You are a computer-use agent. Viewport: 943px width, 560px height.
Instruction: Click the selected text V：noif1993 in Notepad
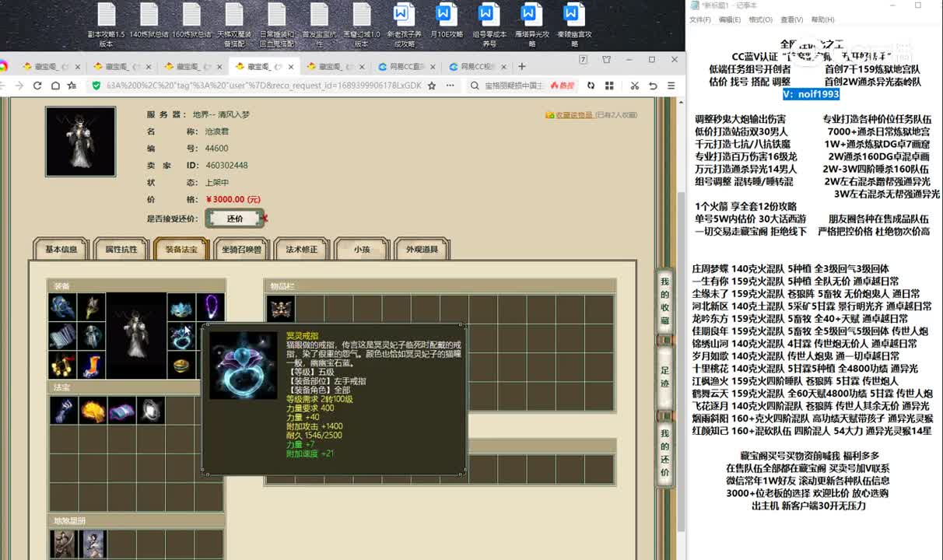[x=811, y=94]
